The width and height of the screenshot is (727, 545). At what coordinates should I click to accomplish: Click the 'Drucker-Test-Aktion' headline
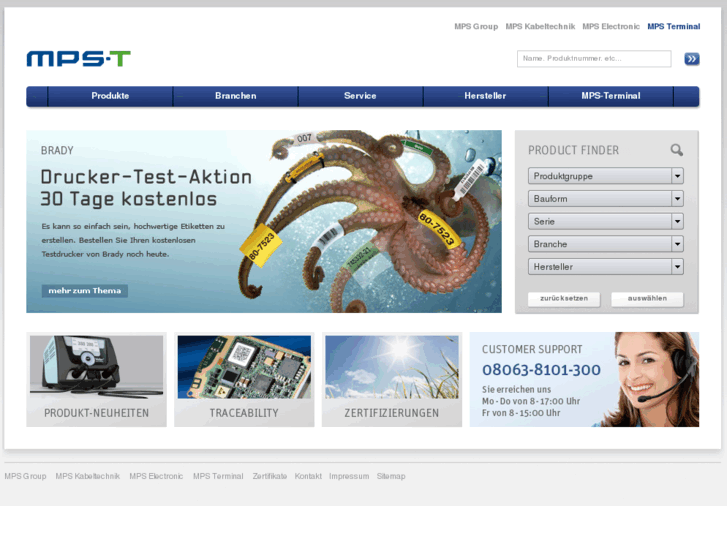point(146,177)
